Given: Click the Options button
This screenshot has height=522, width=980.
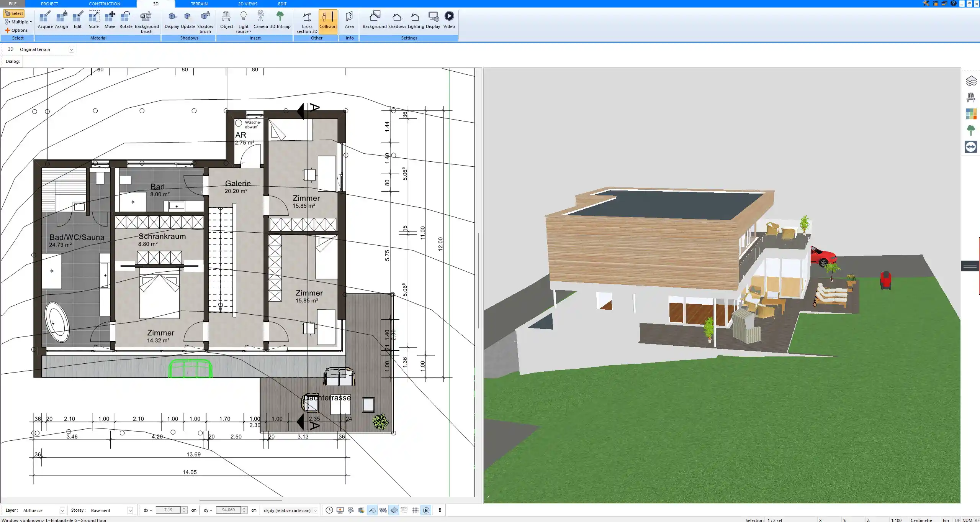Looking at the screenshot, I should pyautogui.click(x=16, y=30).
